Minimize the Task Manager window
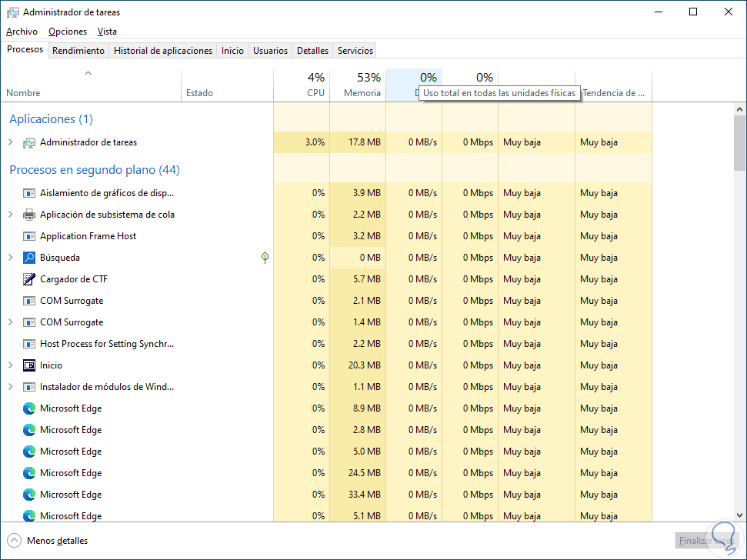The image size is (747, 560). (x=659, y=12)
